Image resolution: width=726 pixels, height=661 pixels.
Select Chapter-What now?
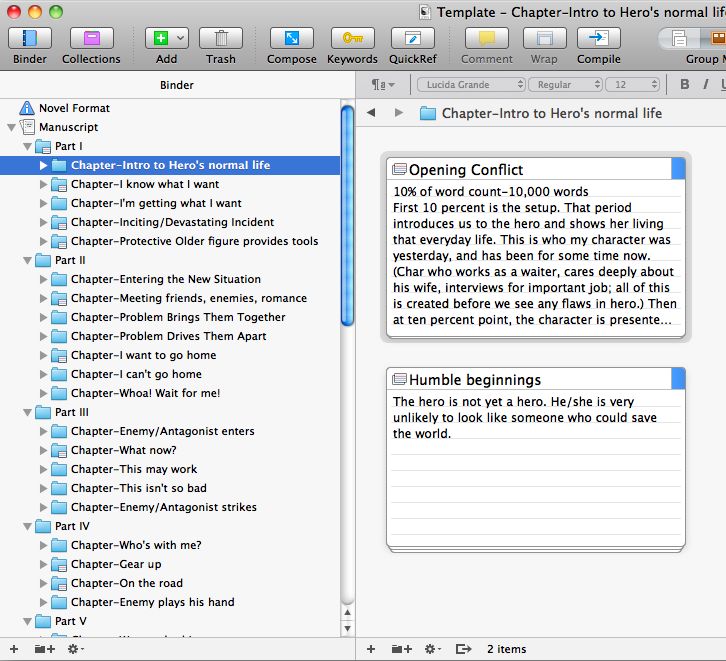124,450
